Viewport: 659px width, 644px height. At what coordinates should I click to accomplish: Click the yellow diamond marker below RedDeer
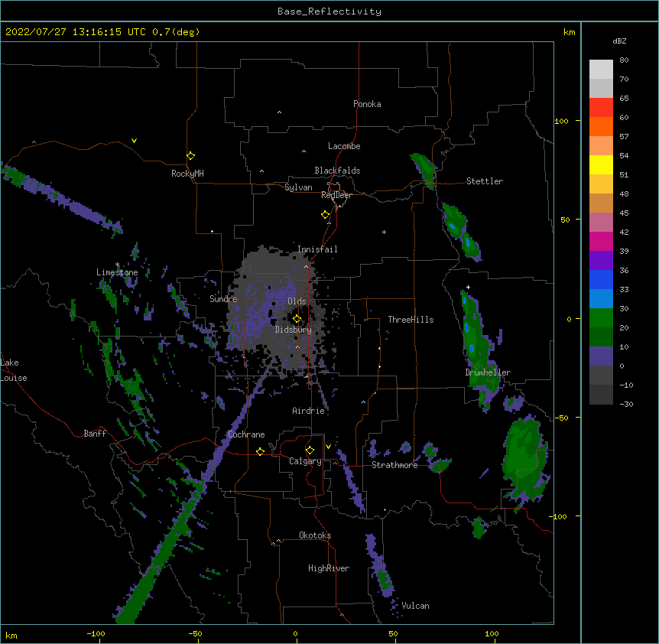coord(326,215)
